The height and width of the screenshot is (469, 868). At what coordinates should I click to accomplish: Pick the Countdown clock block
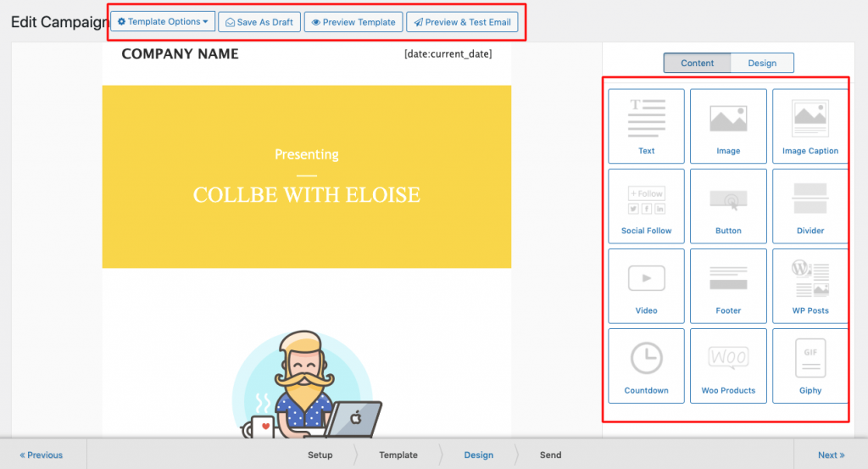[646, 366]
